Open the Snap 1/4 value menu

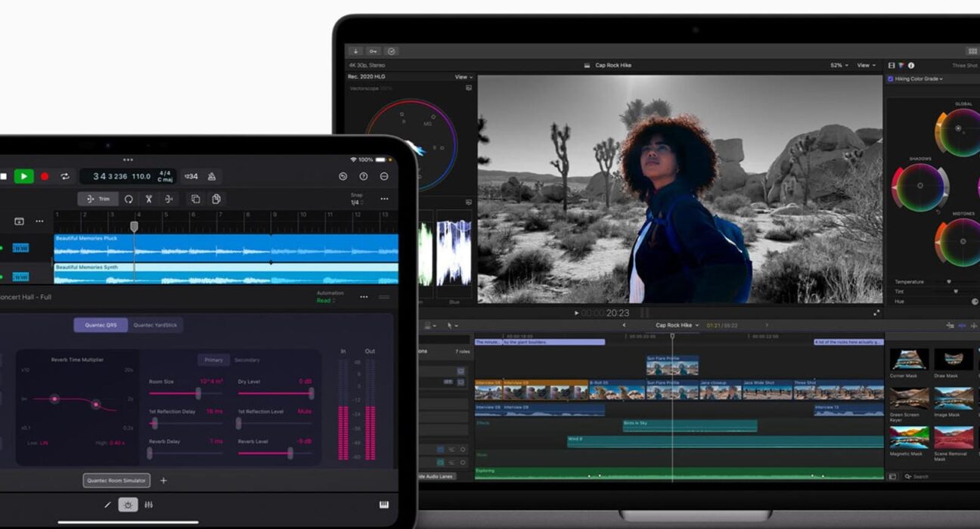(355, 203)
